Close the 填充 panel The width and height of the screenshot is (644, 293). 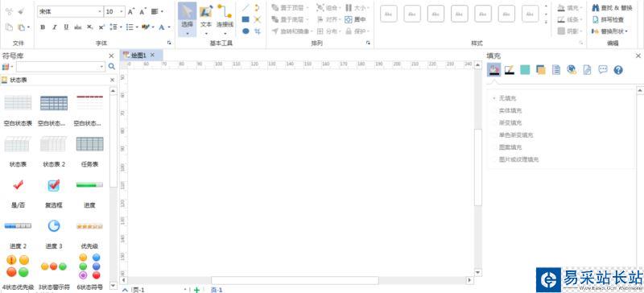click(x=638, y=56)
